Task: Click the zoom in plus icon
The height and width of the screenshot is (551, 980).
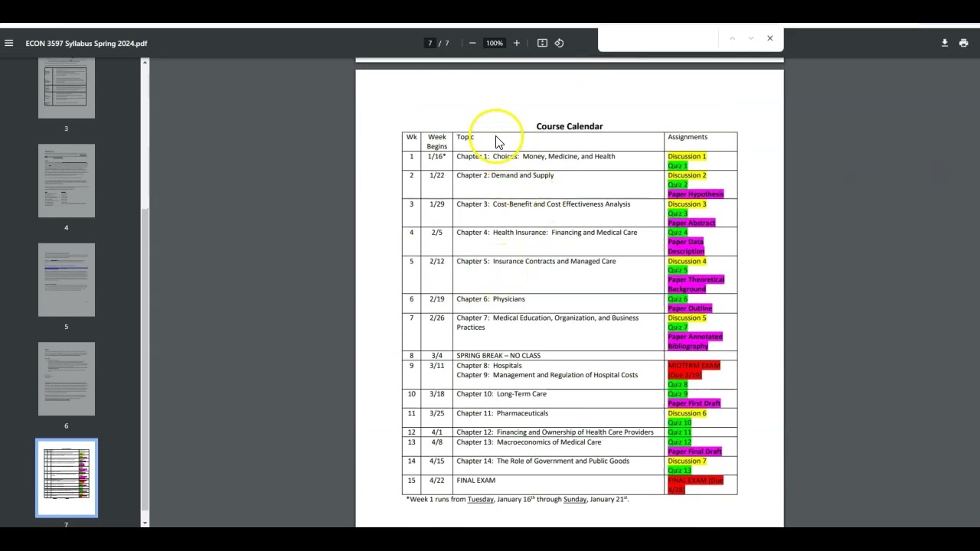Action: 517,43
